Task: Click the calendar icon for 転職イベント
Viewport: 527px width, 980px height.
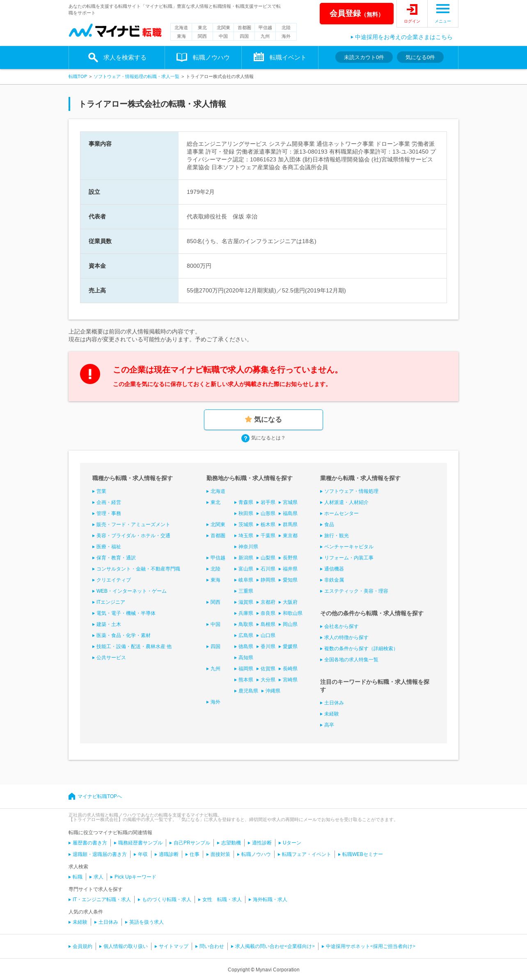Action: [259, 57]
